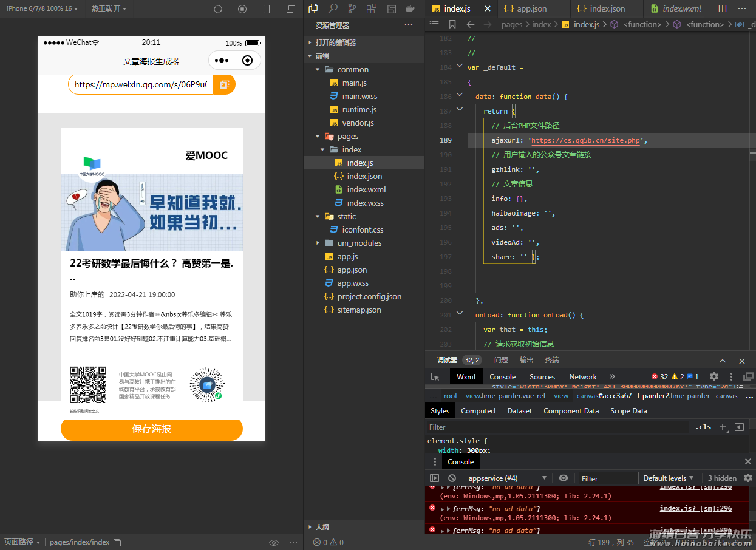Focus the Styles Filter input field
This screenshot has width=756, height=550.
(x=557, y=427)
